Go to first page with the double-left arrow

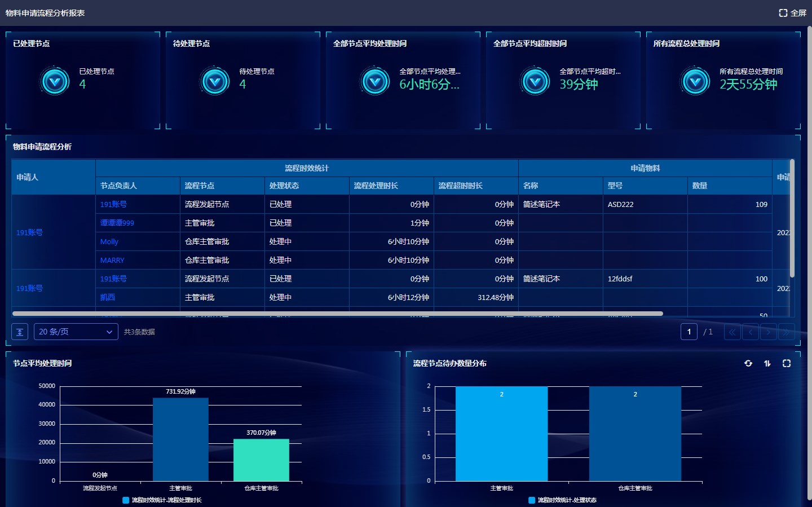732,332
